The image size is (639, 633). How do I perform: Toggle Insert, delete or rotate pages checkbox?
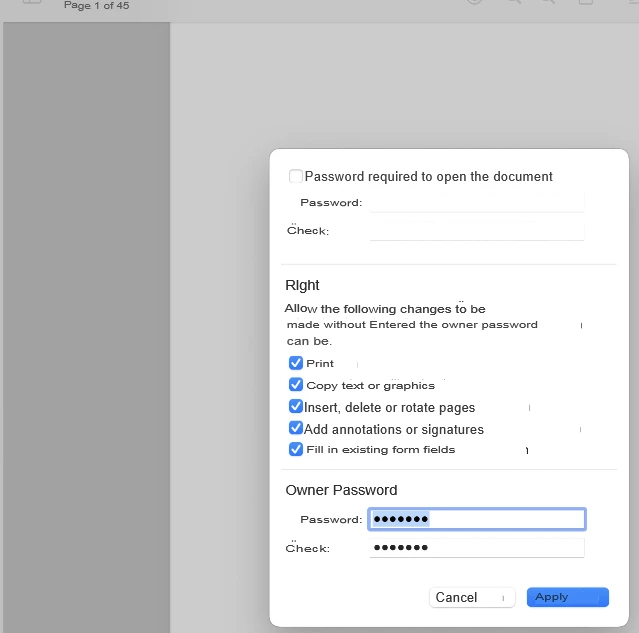pyautogui.click(x=295, y=407)
